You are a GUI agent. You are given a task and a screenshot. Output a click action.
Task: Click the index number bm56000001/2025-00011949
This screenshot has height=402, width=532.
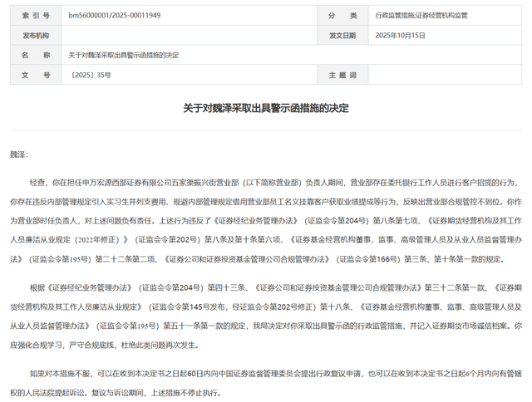[115, 15]
